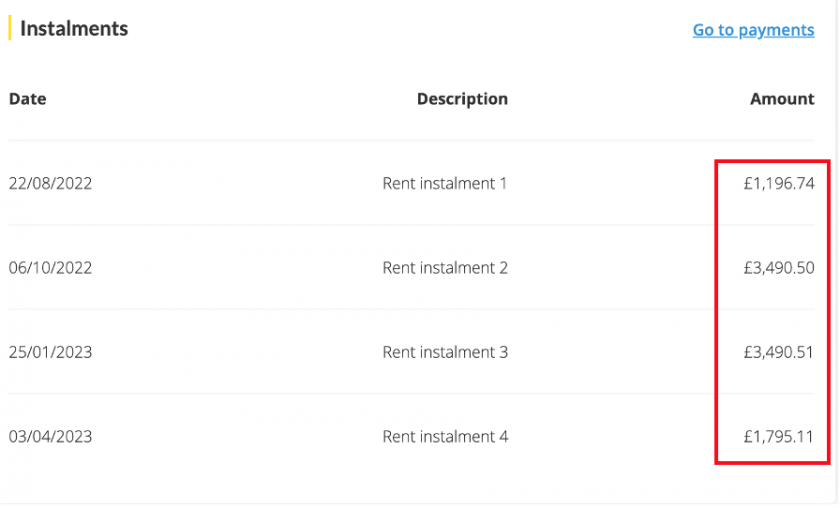Click the £3,490.51 amount
Image resolution: width=840 pixels, height=508 pixels.
coord(778,352)
